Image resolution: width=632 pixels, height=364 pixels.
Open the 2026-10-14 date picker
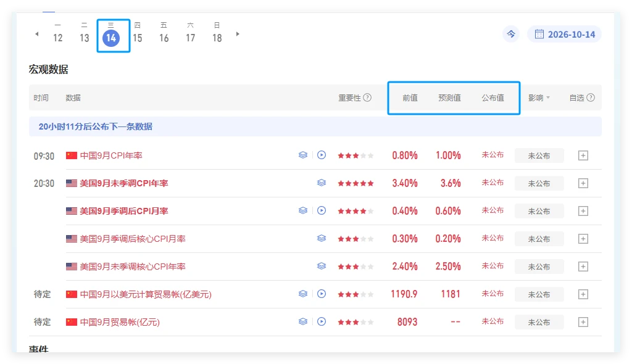(x=564, y=35)
